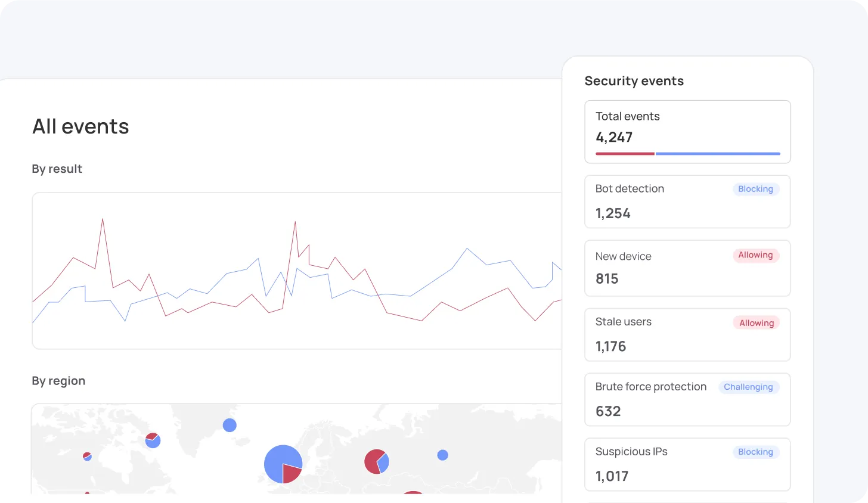Click blue segment of Total events bar
This screenshot has width=868, height=503.
tap(718, 154)
